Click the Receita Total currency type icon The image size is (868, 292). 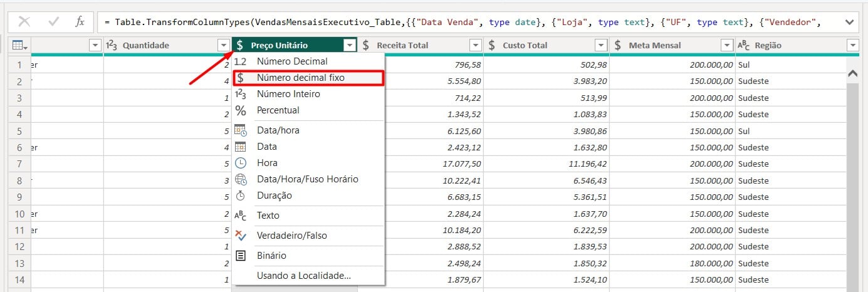tap(365, 45)
